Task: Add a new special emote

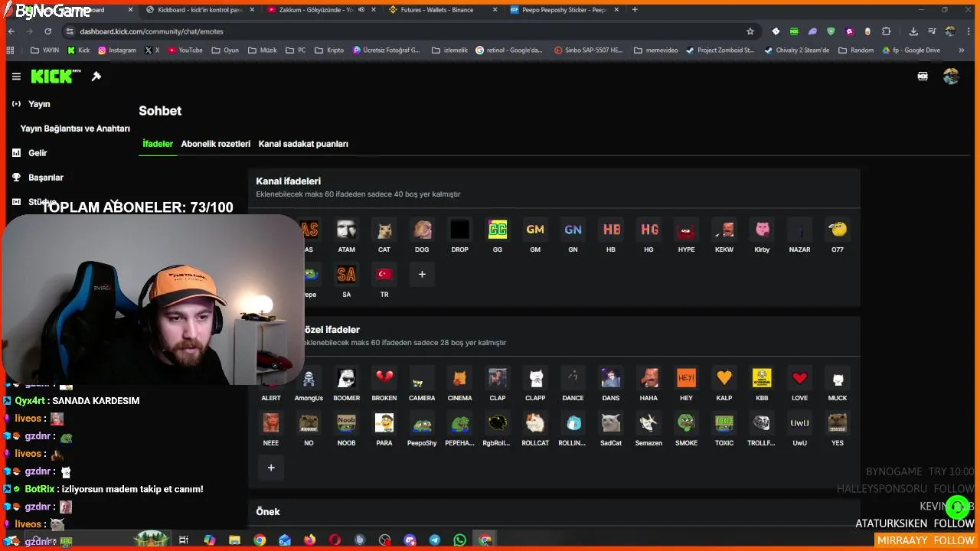Action: (x=271, y=468)
